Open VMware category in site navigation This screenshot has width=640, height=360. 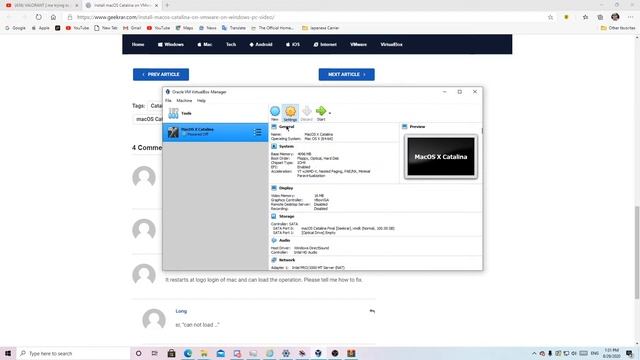click(358, 44)
